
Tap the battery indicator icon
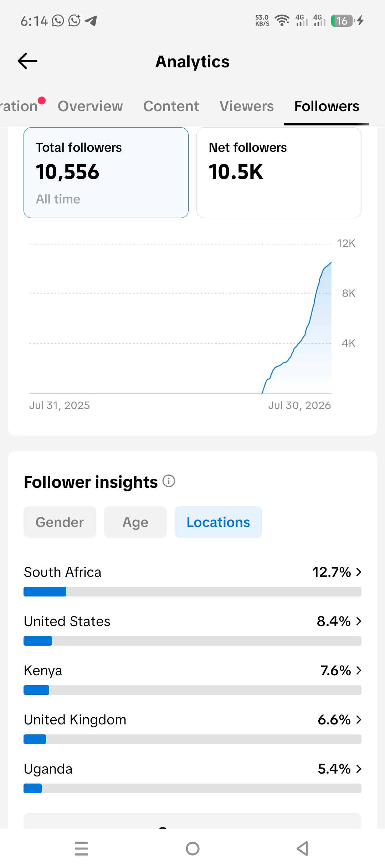(x=343, y=21)
